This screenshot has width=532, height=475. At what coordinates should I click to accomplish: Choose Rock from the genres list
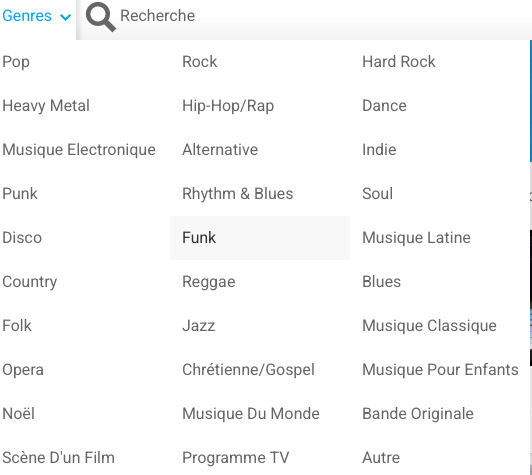(200, 62)
